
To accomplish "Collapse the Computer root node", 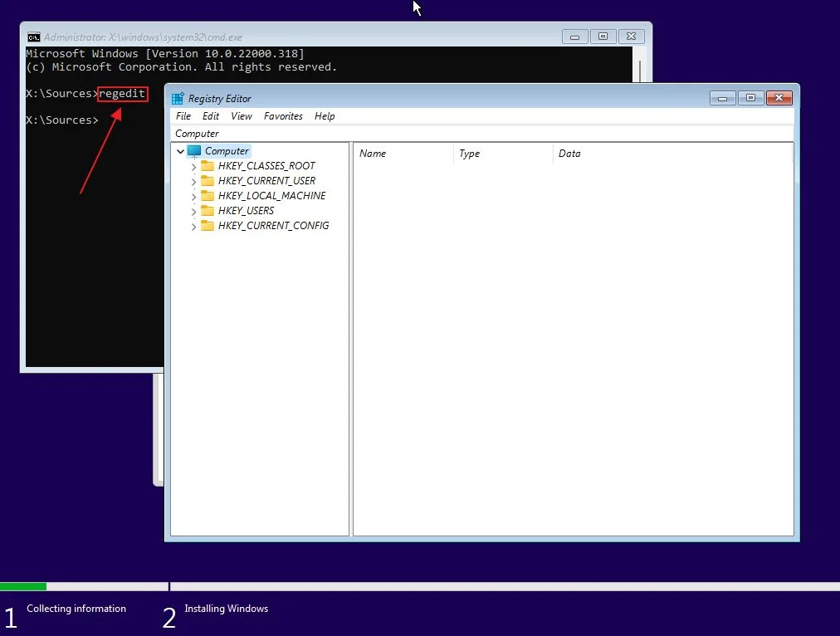I will pos(181,151).
